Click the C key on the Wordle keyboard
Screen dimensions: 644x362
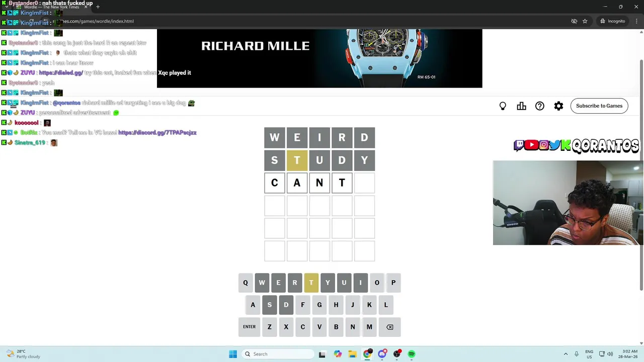coord(302,327)
